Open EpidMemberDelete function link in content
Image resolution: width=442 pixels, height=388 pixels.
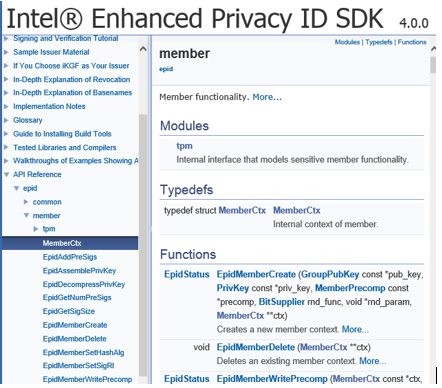(256, 347)
